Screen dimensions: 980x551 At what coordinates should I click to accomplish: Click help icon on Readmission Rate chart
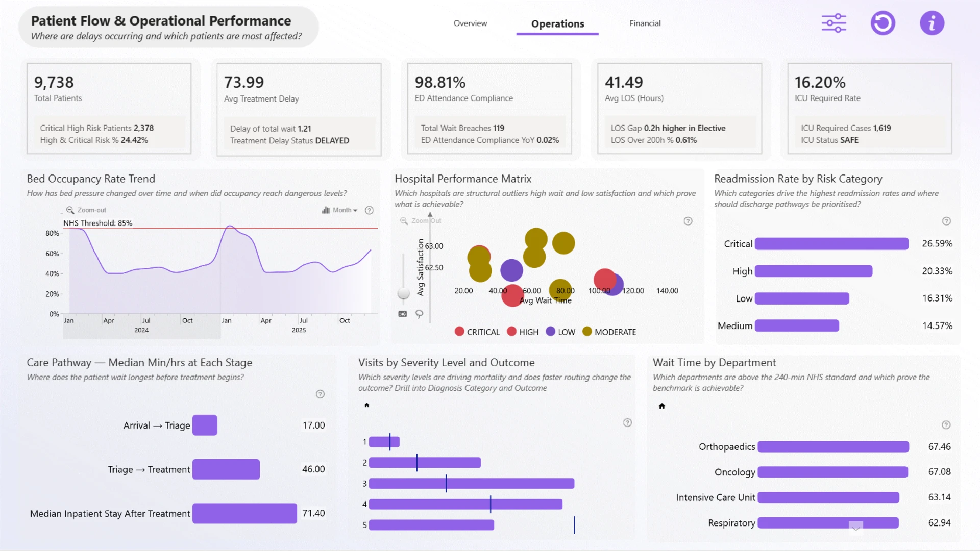pos(946,221)
